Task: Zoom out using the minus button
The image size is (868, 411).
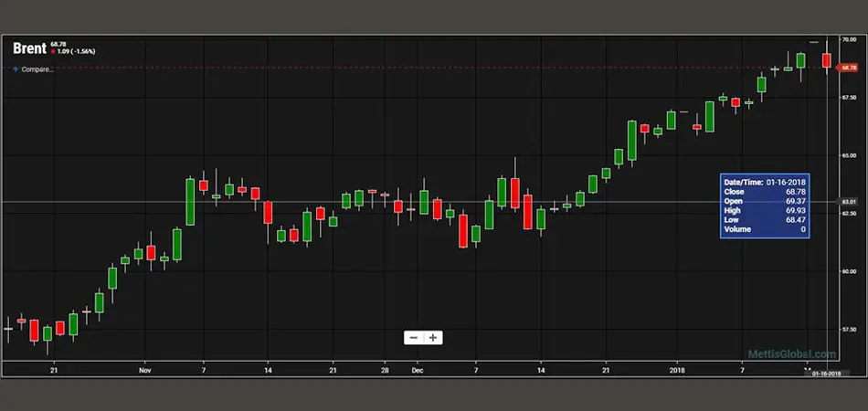Action: point(414,337)
